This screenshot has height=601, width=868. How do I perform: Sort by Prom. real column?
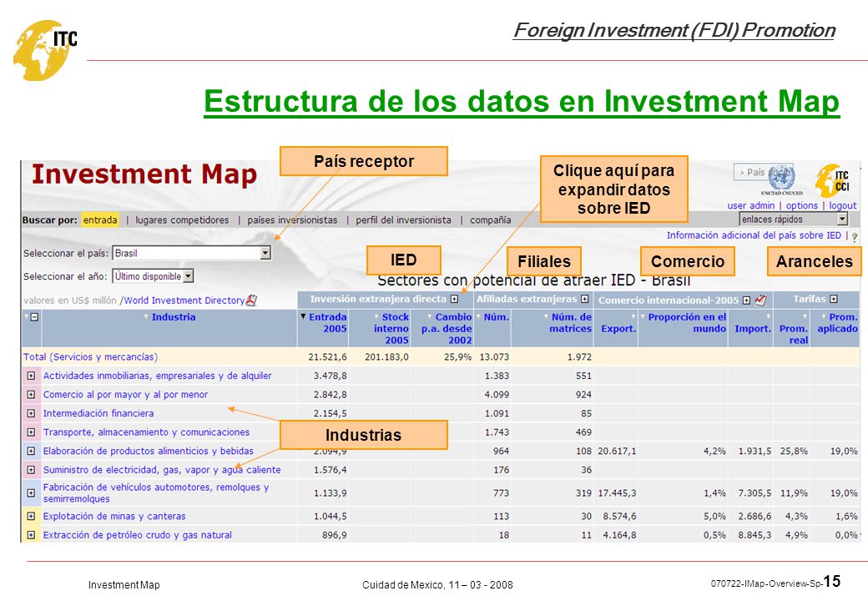pyautogui.click(x=794, y=334)
